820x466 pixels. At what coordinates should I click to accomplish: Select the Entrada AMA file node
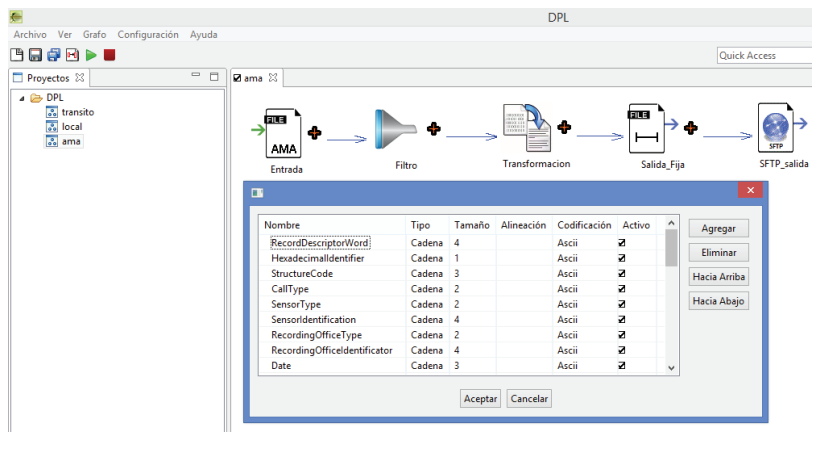pos(283,134)
